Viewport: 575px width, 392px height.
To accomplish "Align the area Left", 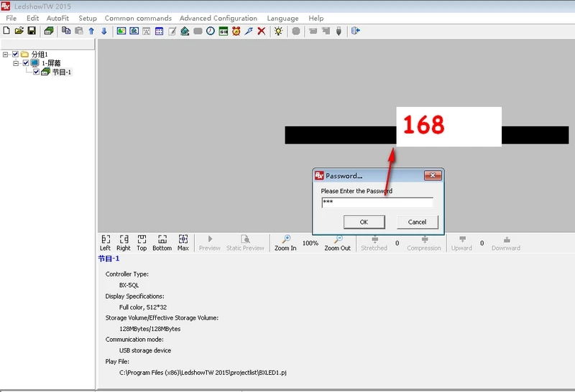I will click(x=105, y=243).
